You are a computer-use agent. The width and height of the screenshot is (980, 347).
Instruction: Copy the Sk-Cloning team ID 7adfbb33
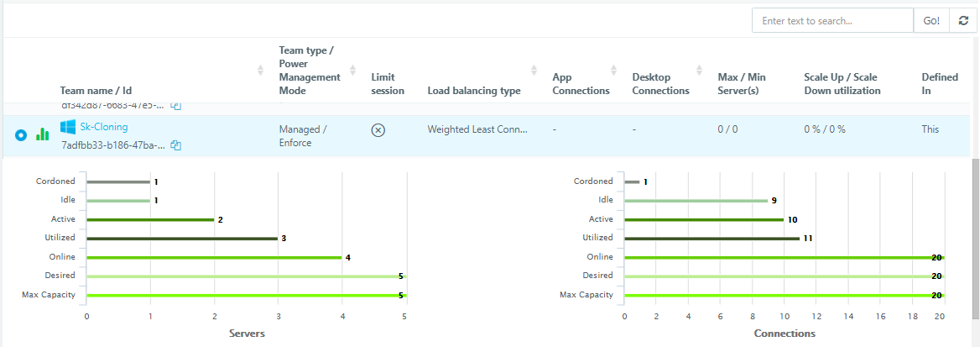click(x=176, y=145)
